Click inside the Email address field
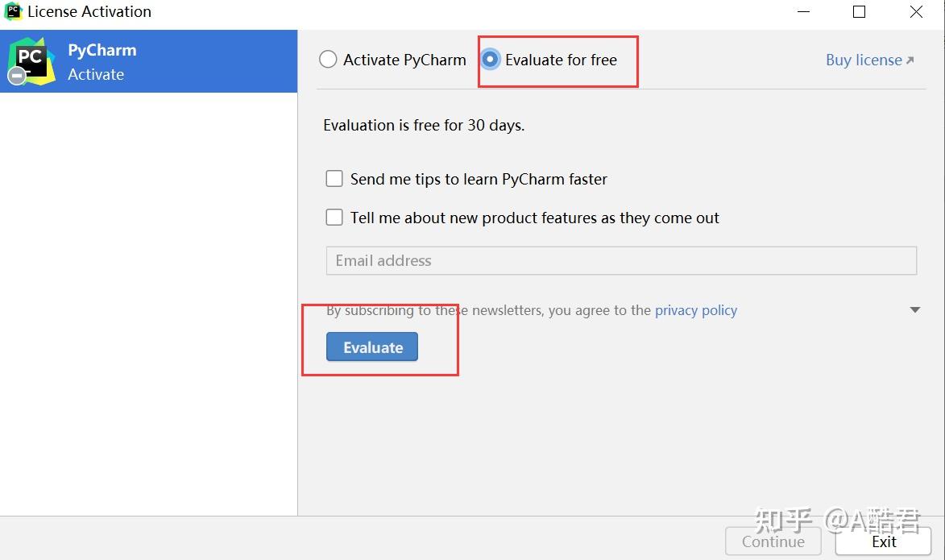This screenshot has height=560, width=945. [564, 260]
